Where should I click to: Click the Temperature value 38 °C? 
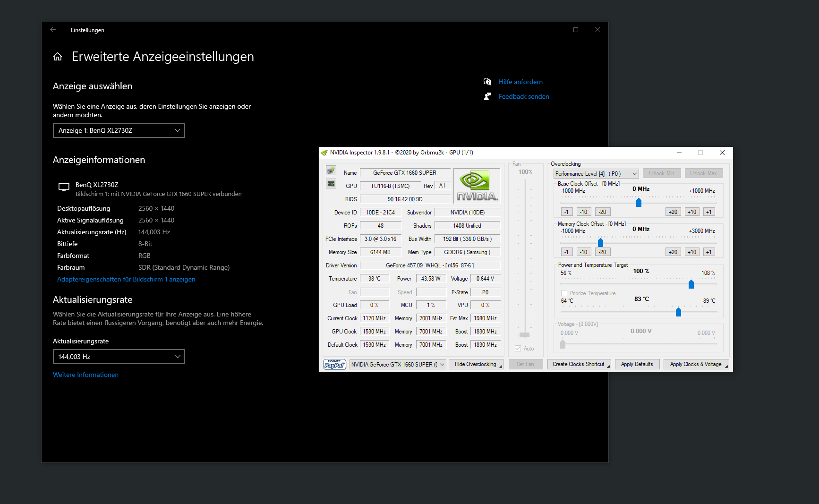tap(375, 279)
